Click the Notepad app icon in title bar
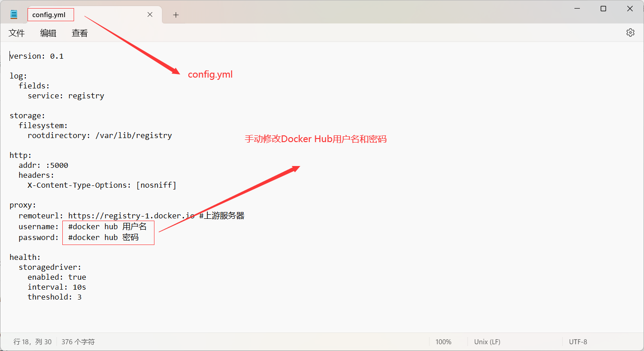The width and height of the screenshot is (644, 351). coord(14,14)
